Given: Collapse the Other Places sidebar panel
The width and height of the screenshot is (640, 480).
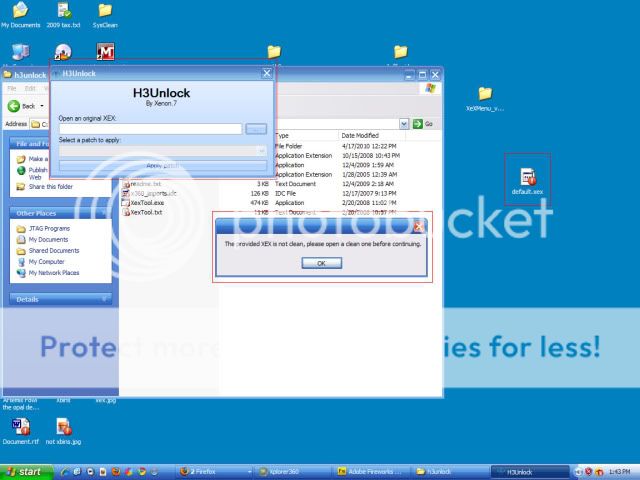Looking at the screenshot, I should [x=103, y=212].
